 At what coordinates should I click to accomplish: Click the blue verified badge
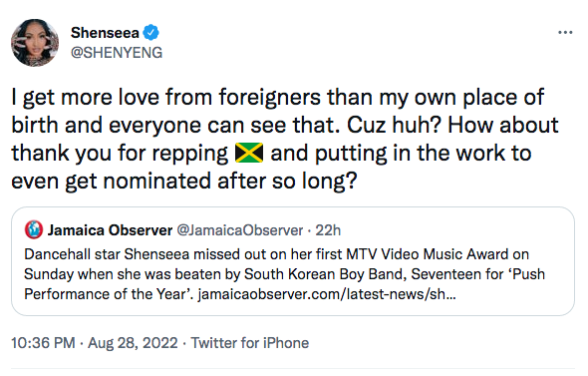150,33
